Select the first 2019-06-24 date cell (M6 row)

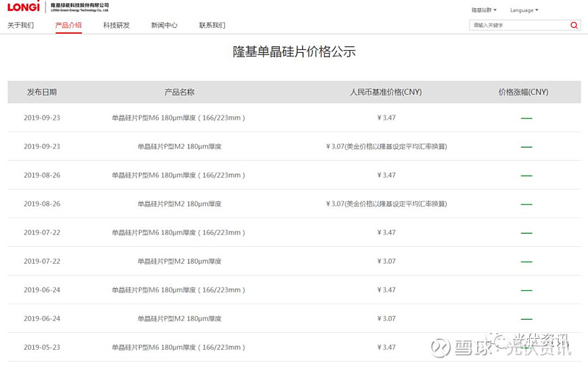point(42,290)
